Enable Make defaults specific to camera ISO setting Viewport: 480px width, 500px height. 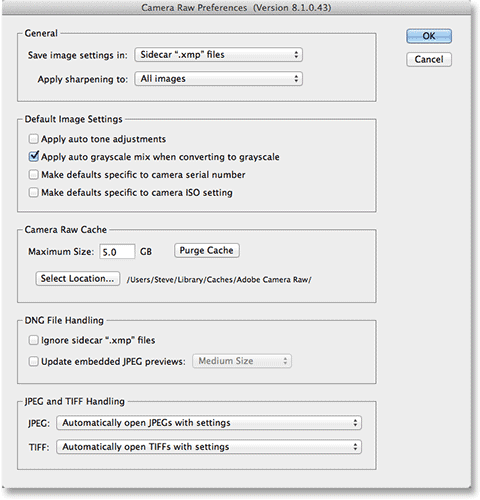coord(33,192)
